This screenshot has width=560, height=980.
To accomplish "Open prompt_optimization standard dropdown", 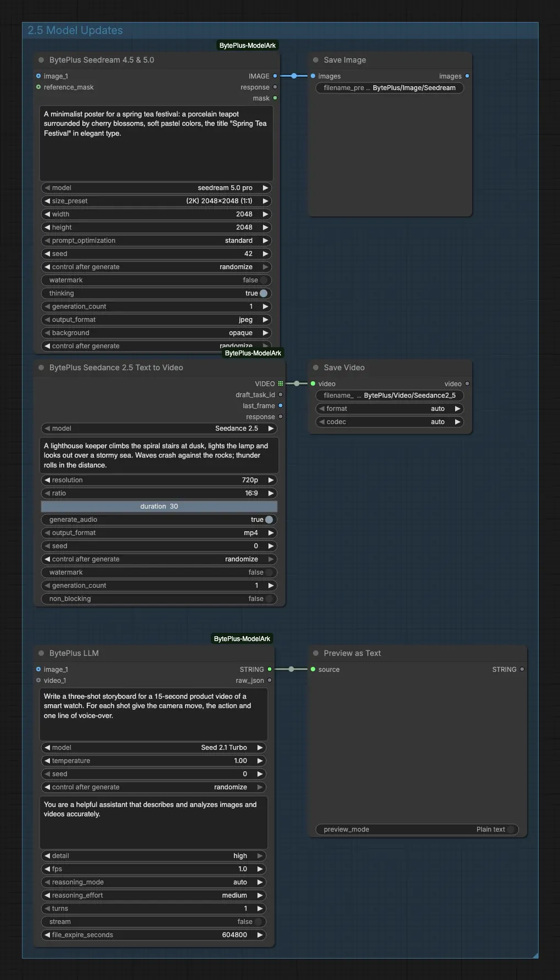I will (x=156, y=241).
